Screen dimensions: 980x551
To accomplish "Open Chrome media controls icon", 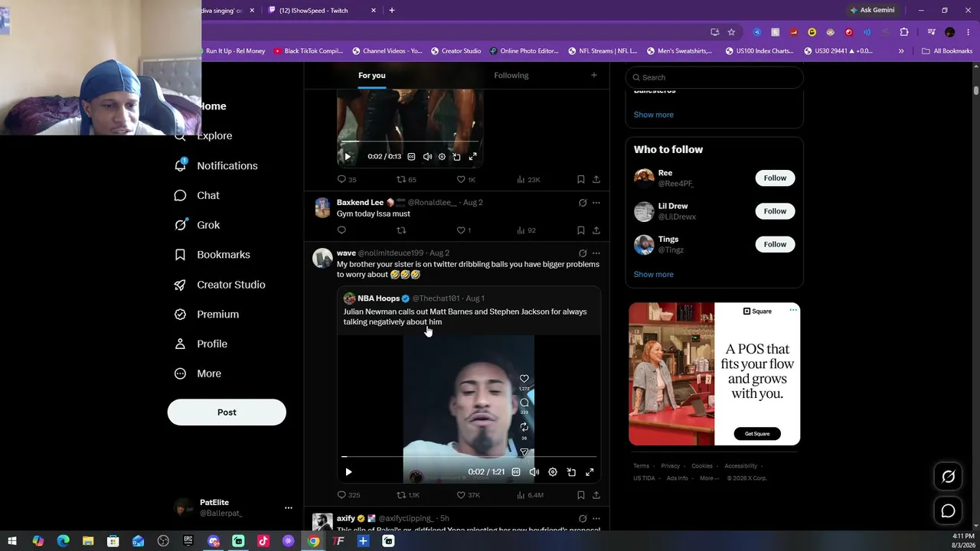I will 931,32.
